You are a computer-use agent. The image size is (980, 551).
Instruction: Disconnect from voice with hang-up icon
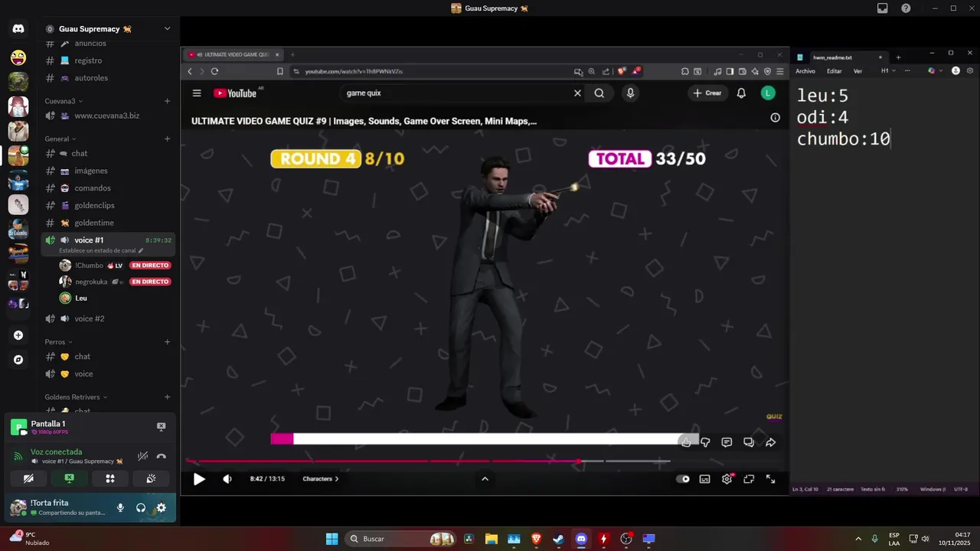(161, 456)
